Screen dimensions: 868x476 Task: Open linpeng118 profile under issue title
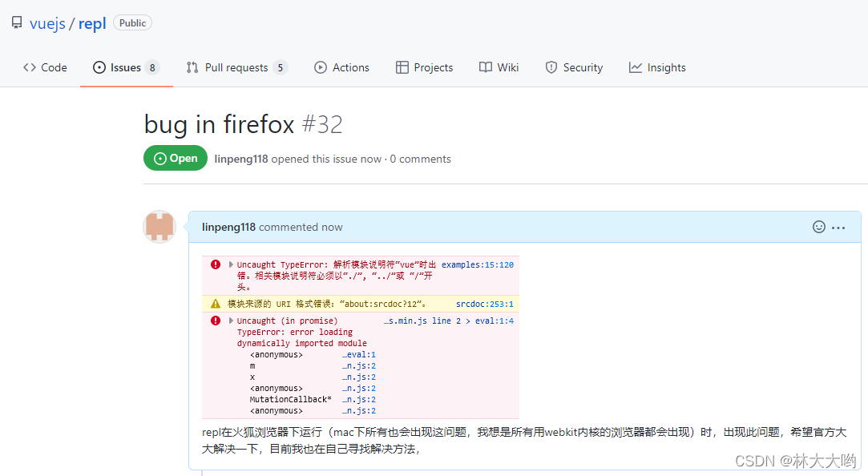click(x=240, y=159)
